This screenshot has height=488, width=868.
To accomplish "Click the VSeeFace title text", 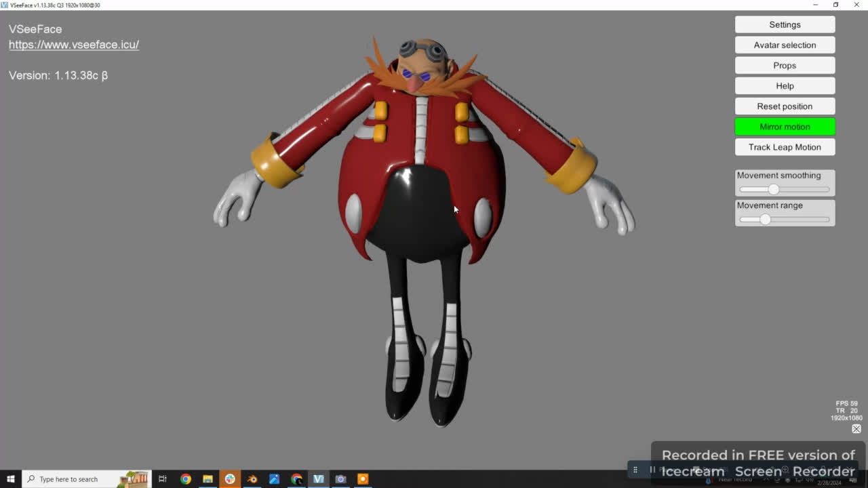I will pos(35,29).
